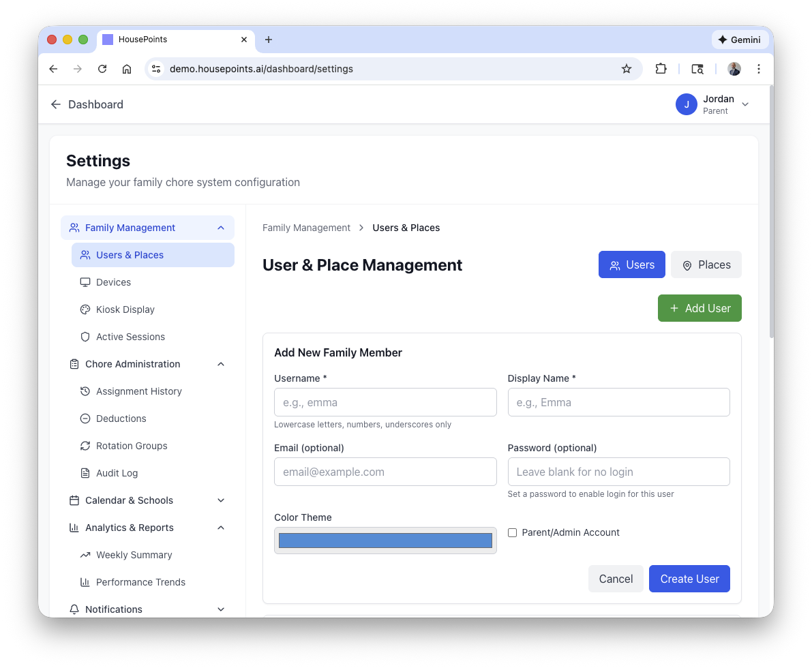The height and width of the screenshot is (668, 812).
Task: Open Performance Trends chart icon
Action: point(85,582)
